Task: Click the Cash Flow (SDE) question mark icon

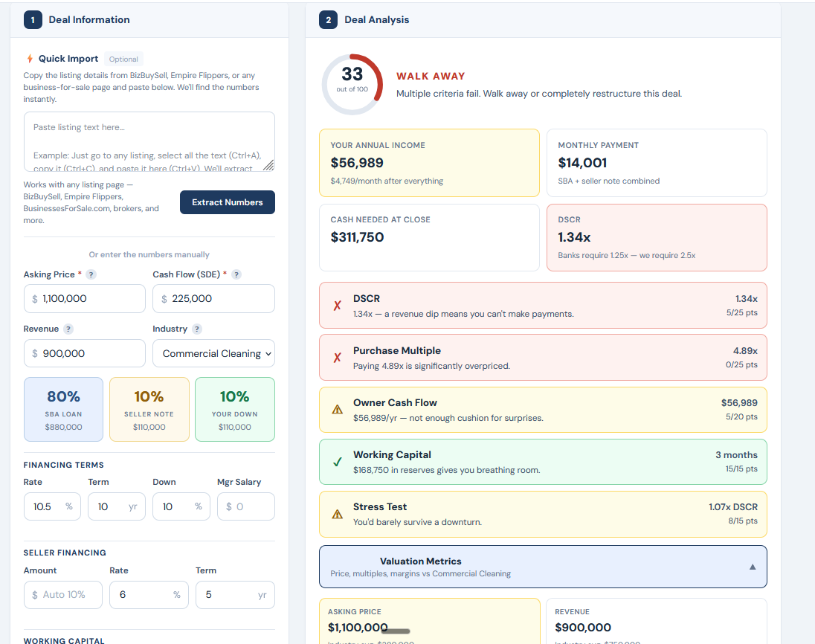Action: click(x=236, y=274)
